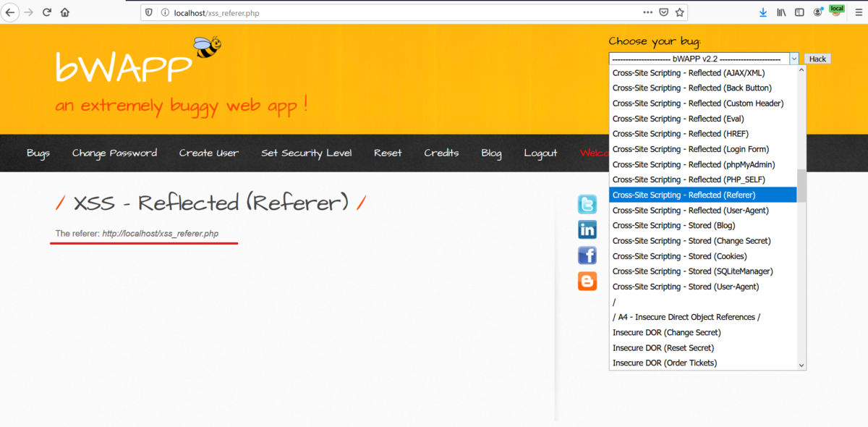
Task: Open the browser home page
Action: click(x=65, y=12)
